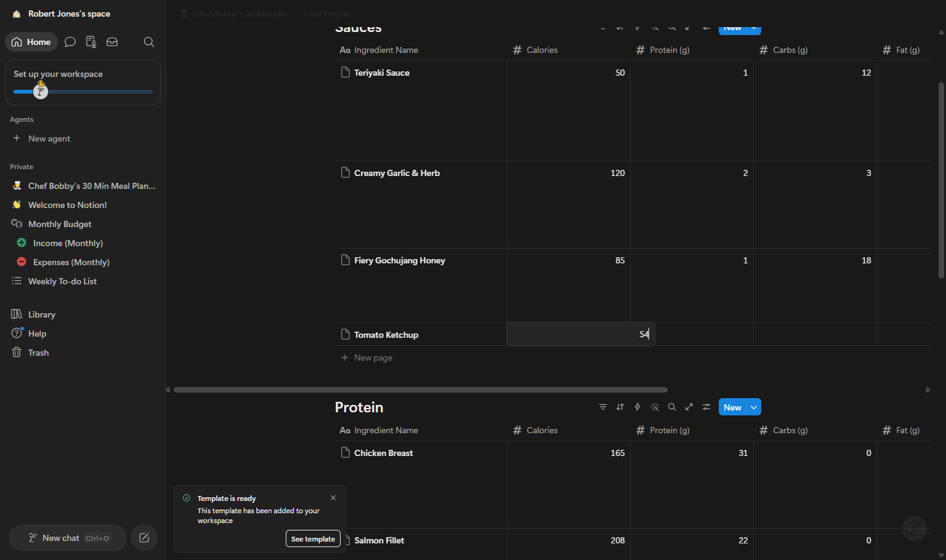Viewport: 946px width, 560px height.
Task: Open the meeting notes icon beside Home
Action: [x=91, y=42]
